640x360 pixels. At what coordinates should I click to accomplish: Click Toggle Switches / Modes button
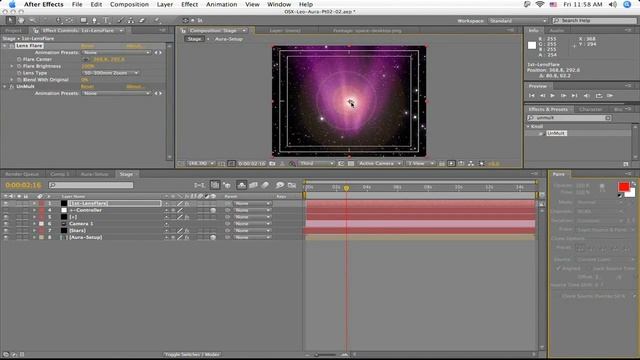click(x=192, y=355)
